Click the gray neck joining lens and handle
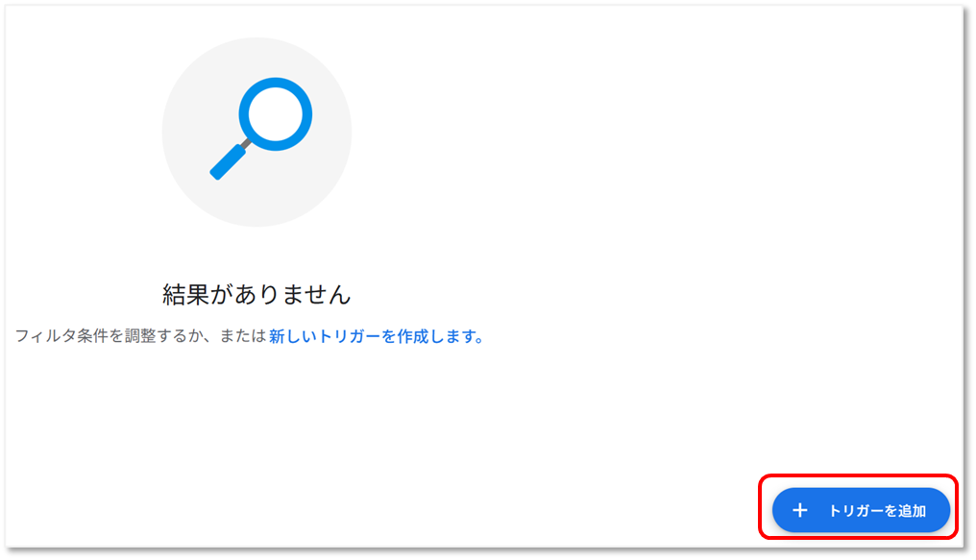The image size is (976, 560). (247, 144)
